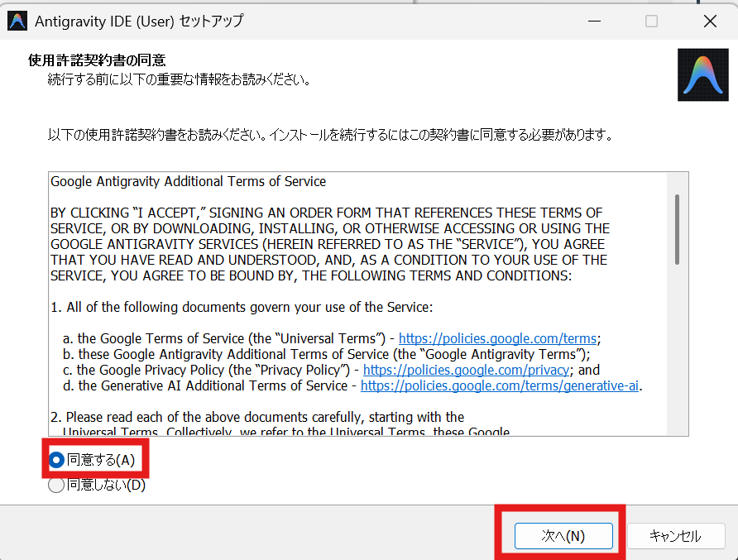This screenshot has height=560, width=738.
Task: Click the paragraph starting BY CLICKING "I ACCEPT"
Action: 330,244
